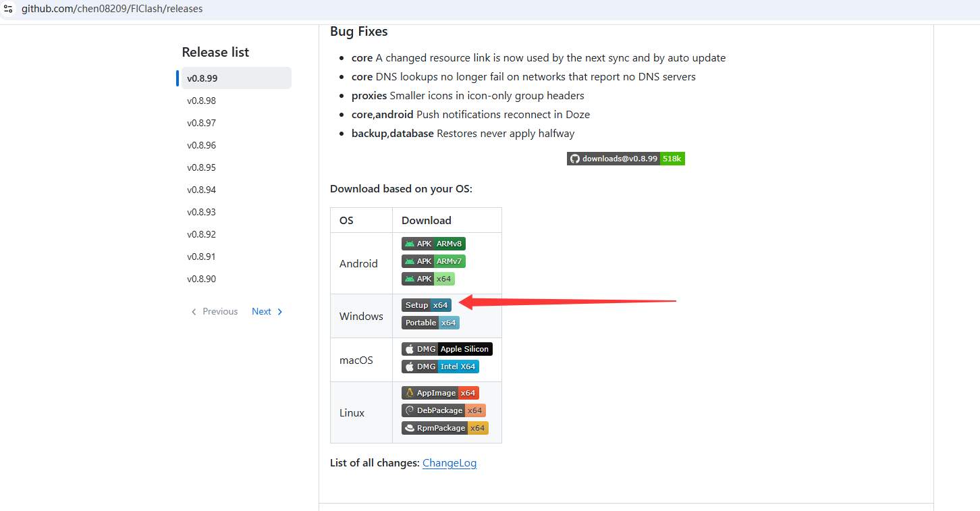Download the Android APK ARMv7 badge
Viewport: 980px width, 511px height.
coord(433,261)
